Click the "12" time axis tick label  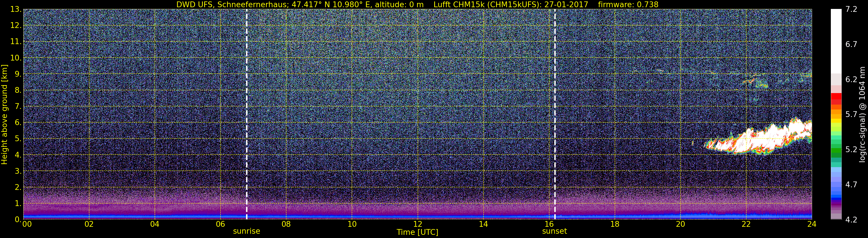point(417,224)
